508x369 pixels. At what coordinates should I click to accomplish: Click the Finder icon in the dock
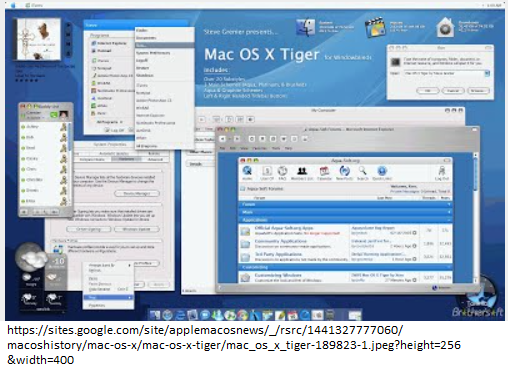[155, 314]
